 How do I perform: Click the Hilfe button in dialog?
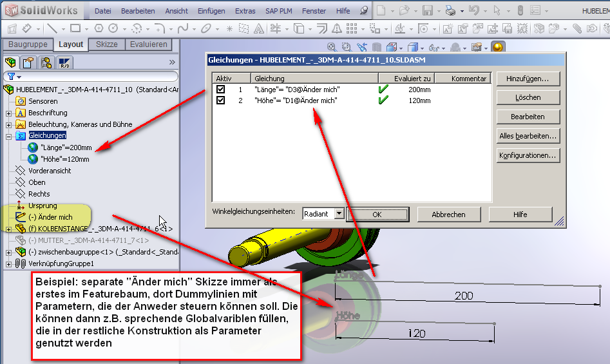click(520, 215)
